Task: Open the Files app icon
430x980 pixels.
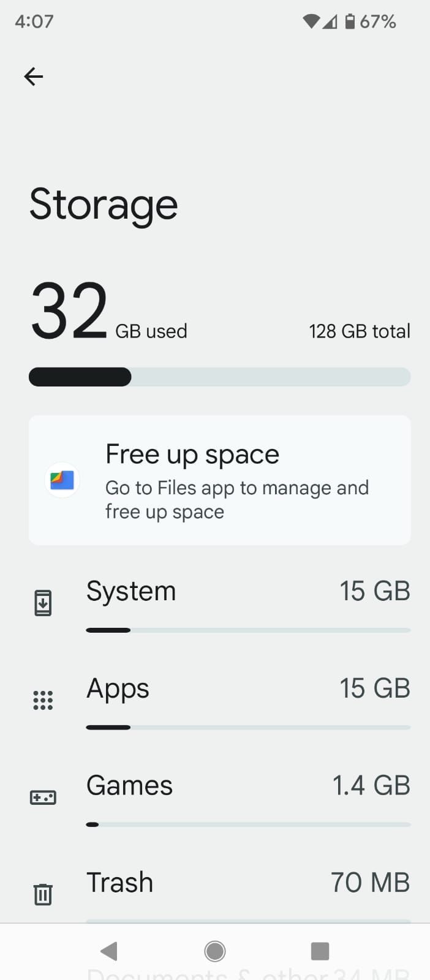Action: pos(61,480)
